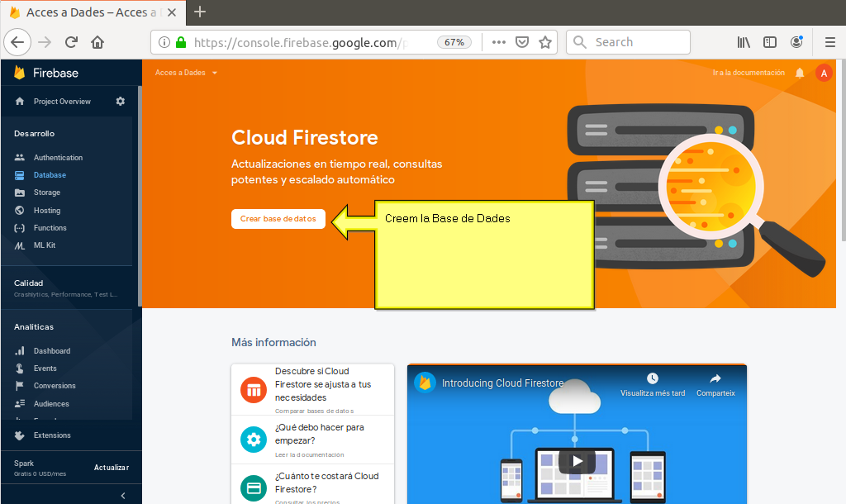This screenshot has height=504, width=846.
Task: Open Functions section
Action: 50,228
